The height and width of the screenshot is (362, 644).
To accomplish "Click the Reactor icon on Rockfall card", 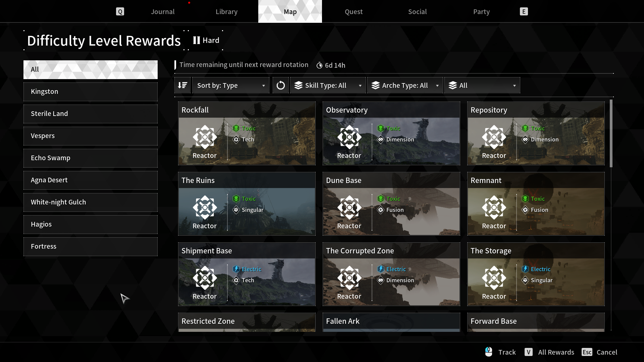I will [205, 137].
